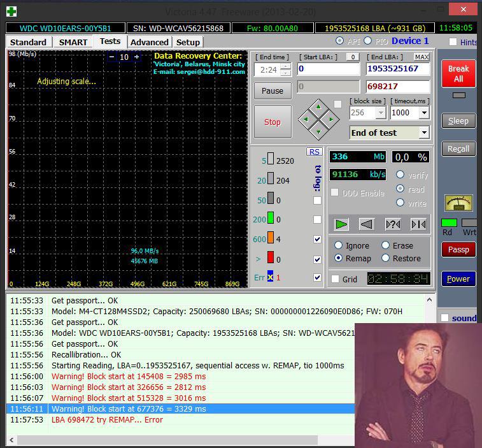Click the 0 start LBA reset button
The image size is (482, 448).
pyautogui.click(x=353, y=57)
